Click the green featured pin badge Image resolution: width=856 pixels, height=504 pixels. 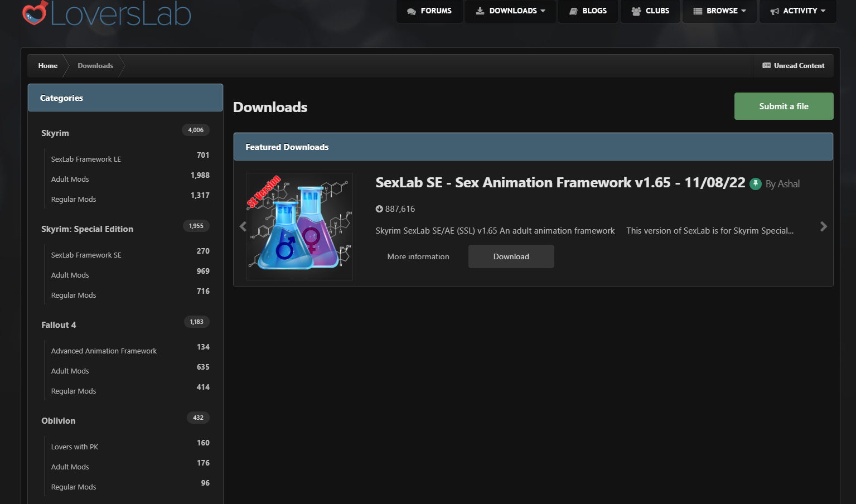click(x=756, y=183)
